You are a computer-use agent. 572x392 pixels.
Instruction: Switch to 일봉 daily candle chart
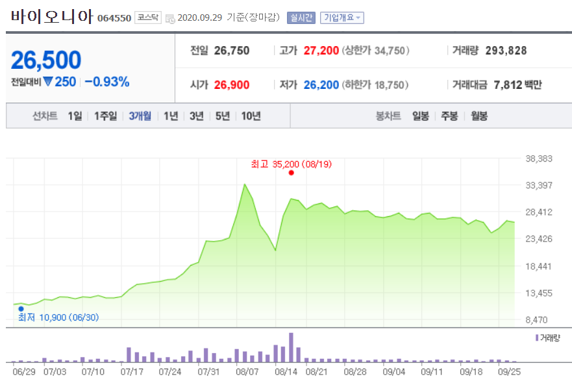click(421, 116)
